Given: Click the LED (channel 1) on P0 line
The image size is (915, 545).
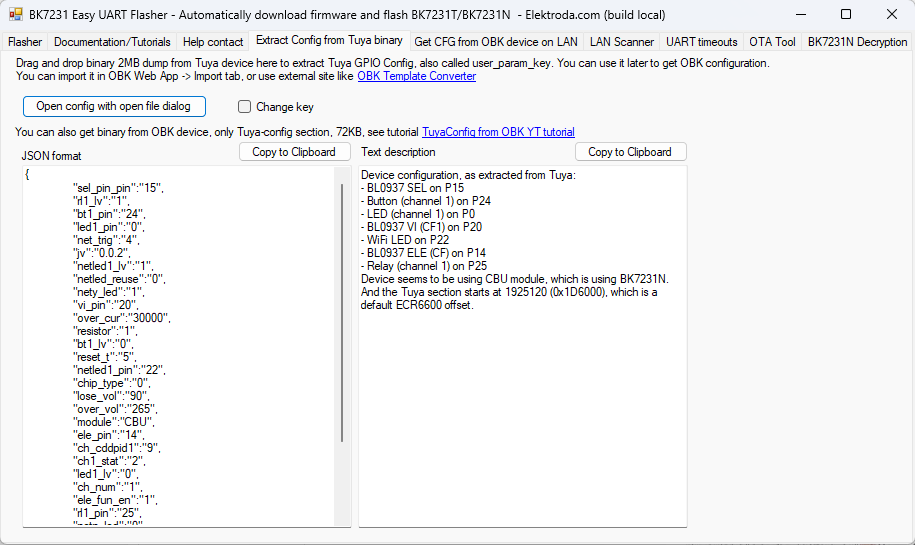Looking at the screenshot, I should point(418,214).
